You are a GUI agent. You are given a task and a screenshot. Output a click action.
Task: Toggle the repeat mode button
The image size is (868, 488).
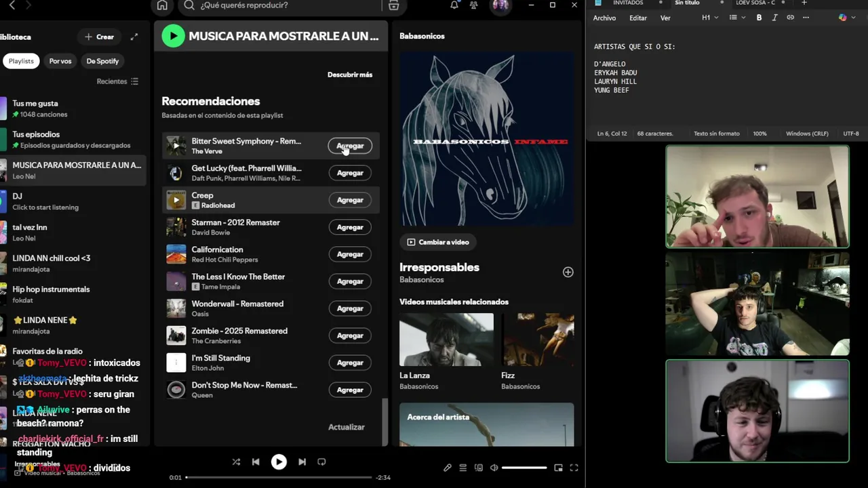[321, 462]
